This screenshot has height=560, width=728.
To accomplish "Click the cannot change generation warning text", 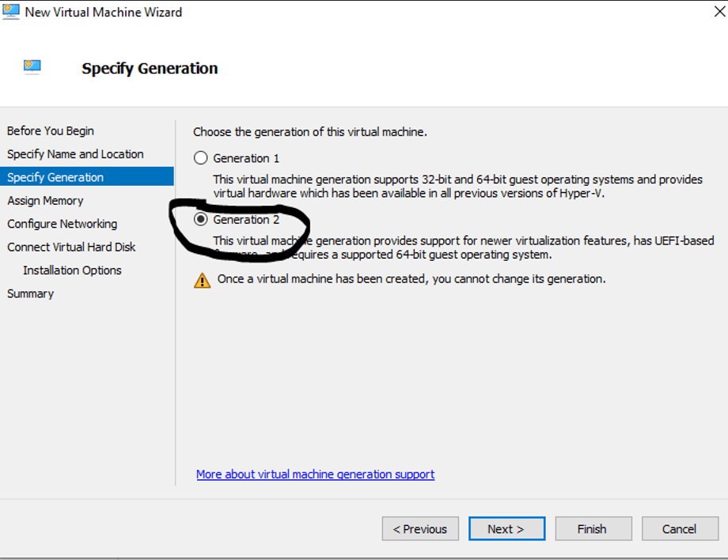I will click(x=411, y=279).
